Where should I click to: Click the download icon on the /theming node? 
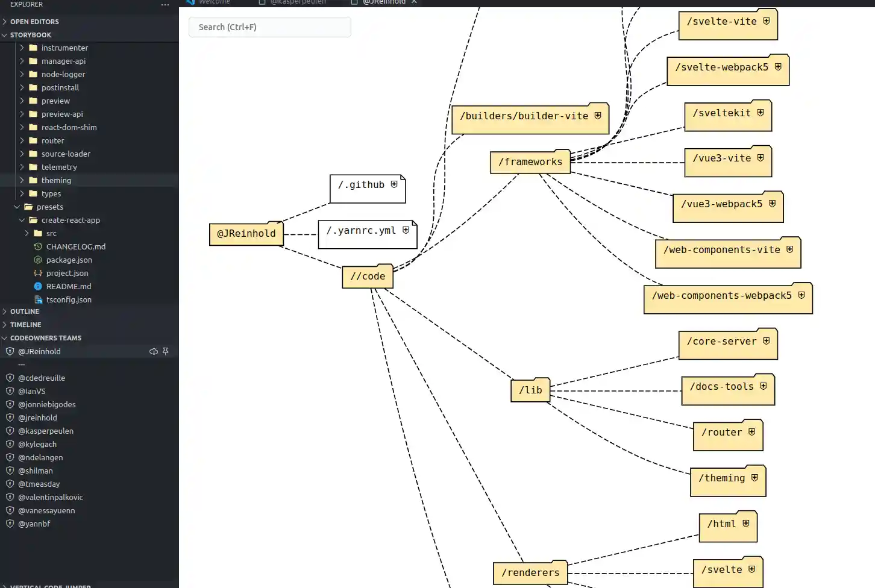754,477
